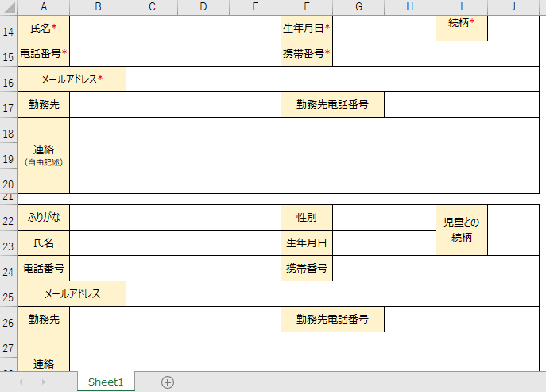Viewport: 546px width, 392px height.
Task: Click the 勤務先電話番号 label in row 17
Action: tap(332, 104)
